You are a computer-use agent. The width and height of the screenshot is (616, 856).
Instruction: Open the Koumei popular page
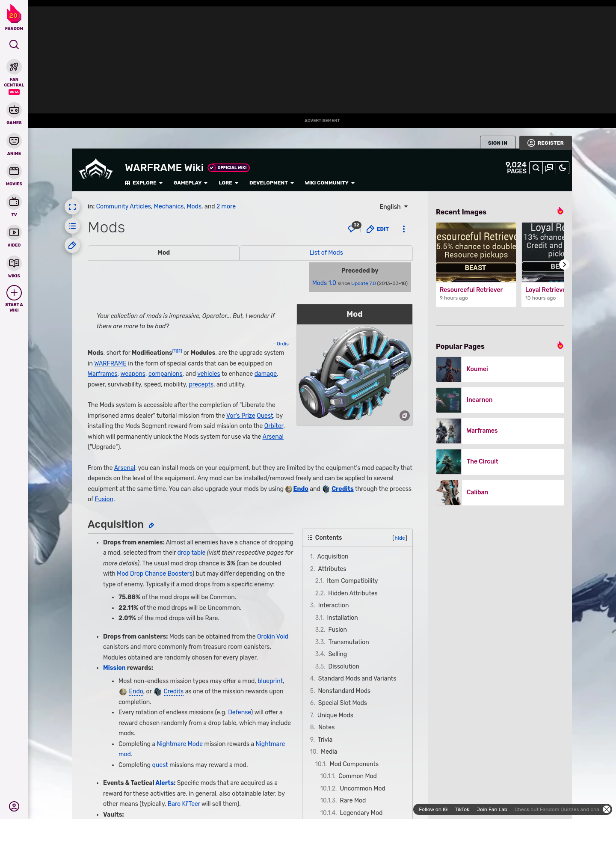500,369
